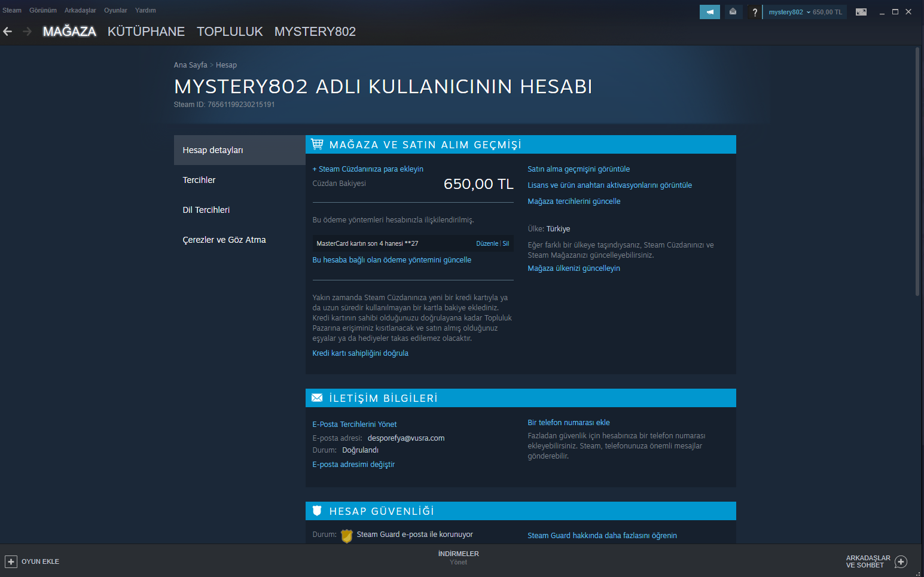
Task: Click the Steam Guard gold shield badge
Action: click(347, 536)
